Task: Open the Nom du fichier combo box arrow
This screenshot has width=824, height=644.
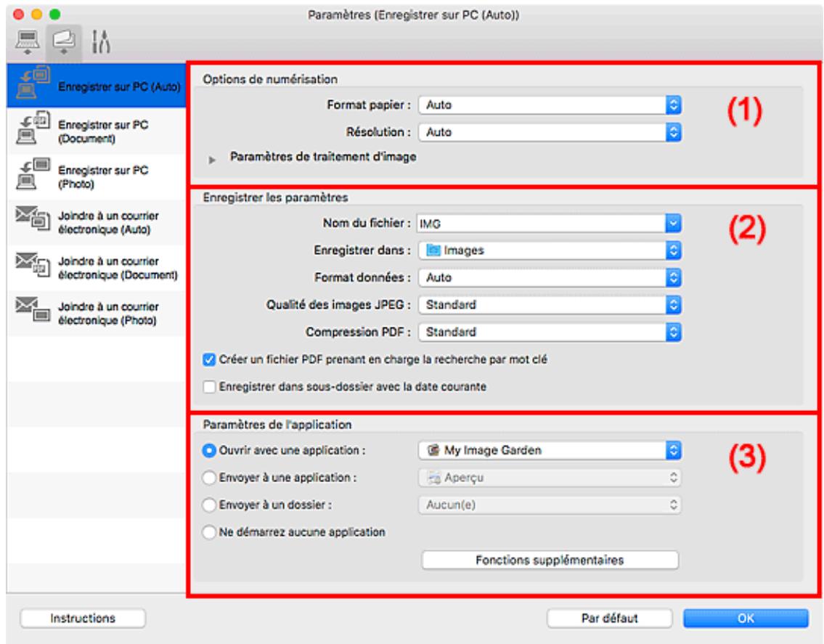Action: point(673,224)
